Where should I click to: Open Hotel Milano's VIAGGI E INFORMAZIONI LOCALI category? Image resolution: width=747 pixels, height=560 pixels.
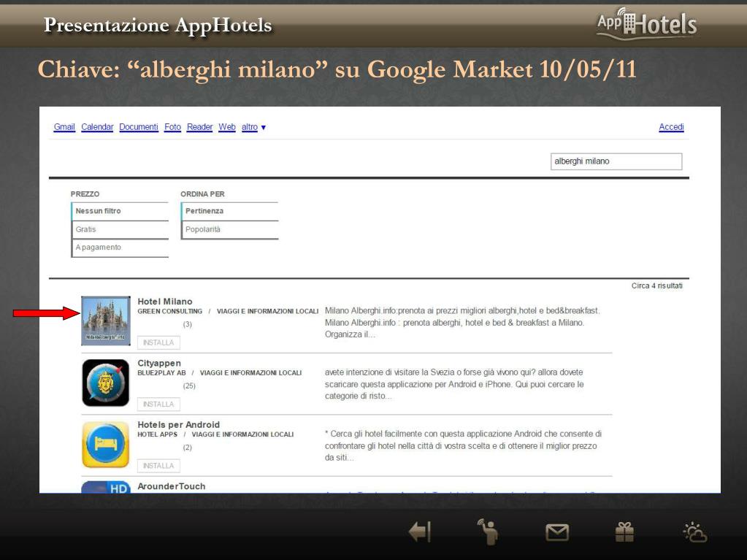(267, 312)
